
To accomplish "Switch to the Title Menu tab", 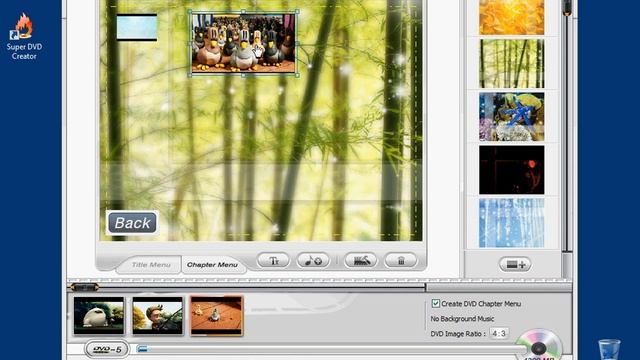I will (151, 264).
